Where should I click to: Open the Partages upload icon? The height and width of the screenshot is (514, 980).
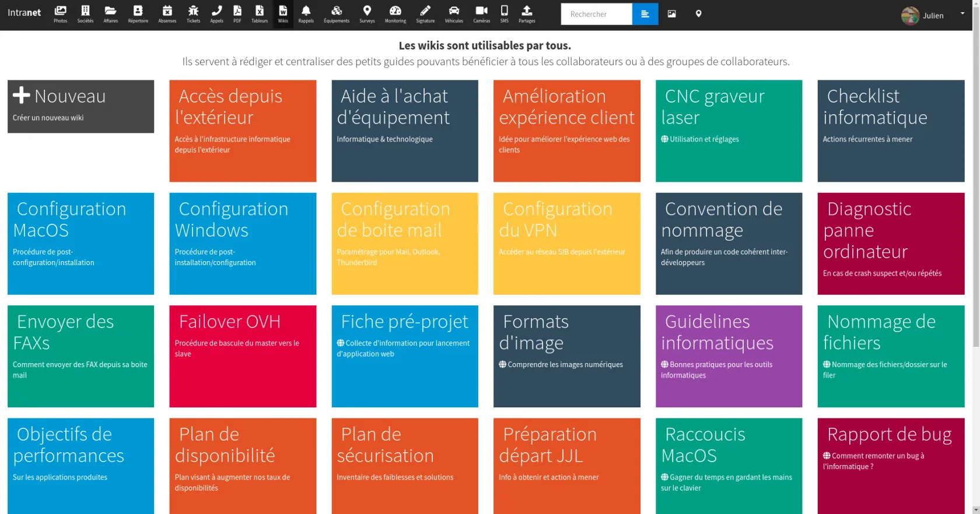527,14
